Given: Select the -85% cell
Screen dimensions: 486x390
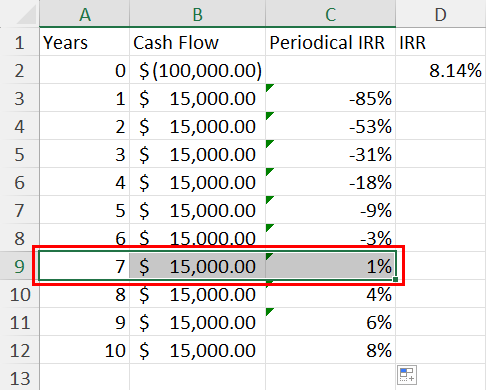Looking at the screenshot, I should pos(330,98).
